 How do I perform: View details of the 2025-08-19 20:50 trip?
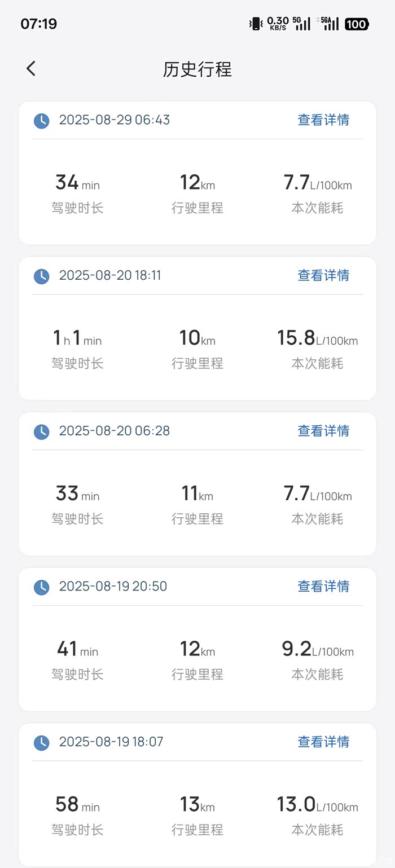tap(323, 587)
